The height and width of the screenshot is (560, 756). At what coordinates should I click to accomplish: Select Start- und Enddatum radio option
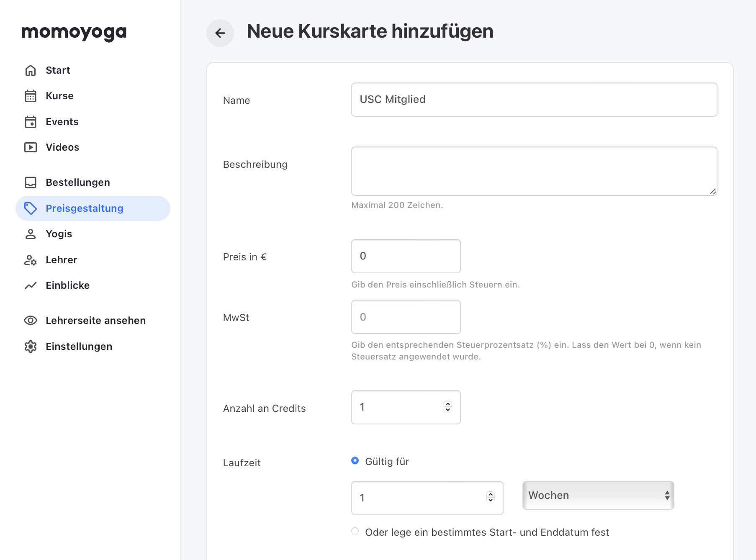355,532
